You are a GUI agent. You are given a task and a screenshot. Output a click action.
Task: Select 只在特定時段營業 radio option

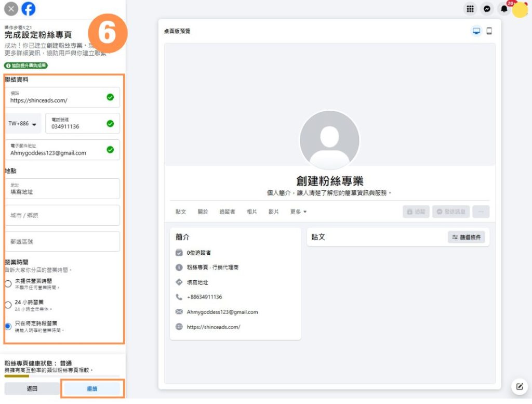tap(8, 326)
